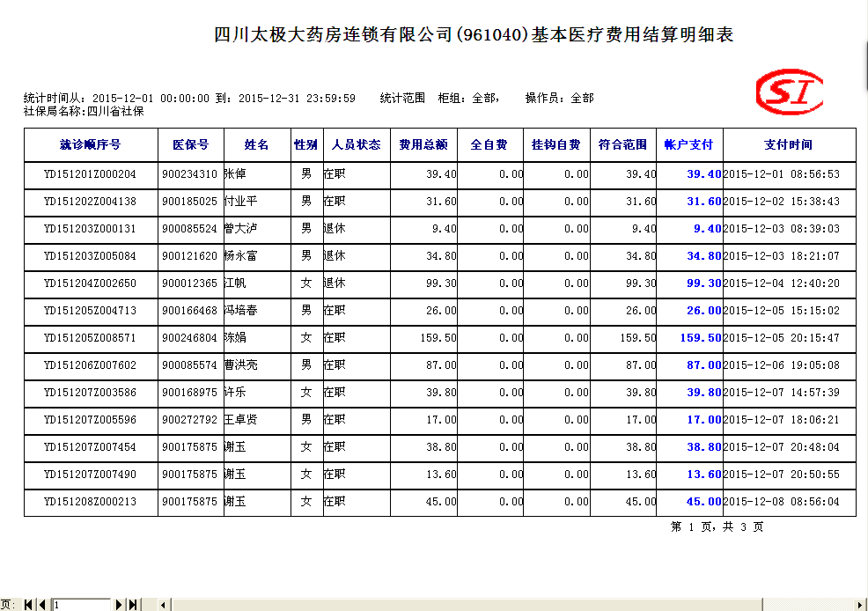This screenshot has width=868, height=611.
Task: Click the 符合范围 column header
Action: click(x=622, y=145)
